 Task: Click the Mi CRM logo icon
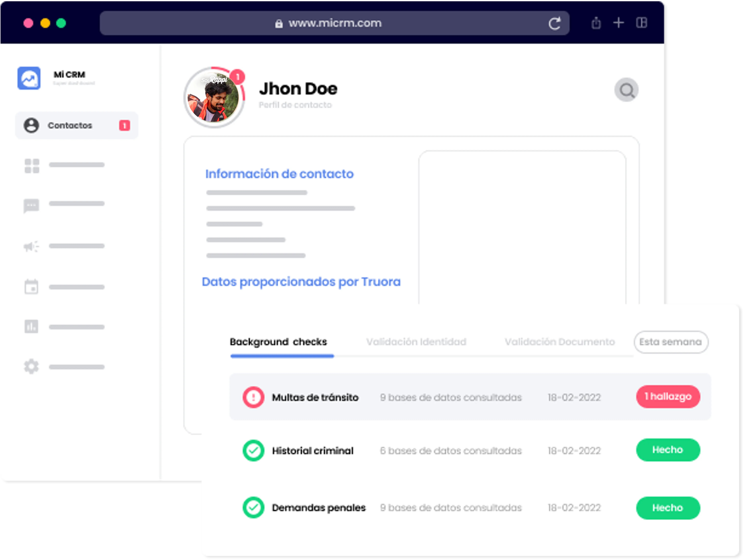29,78
